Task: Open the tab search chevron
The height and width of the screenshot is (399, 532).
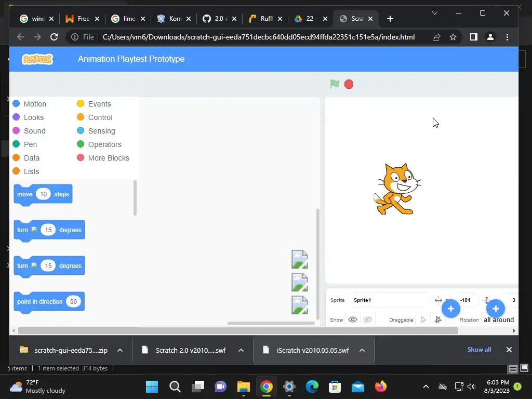Action: pos(435,13)
